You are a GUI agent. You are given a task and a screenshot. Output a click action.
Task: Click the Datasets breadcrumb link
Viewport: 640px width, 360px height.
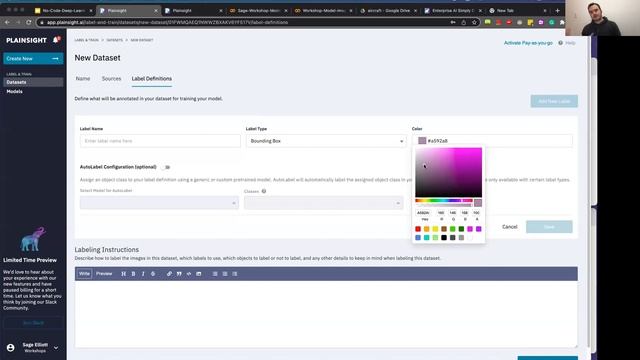click(114, 40)
